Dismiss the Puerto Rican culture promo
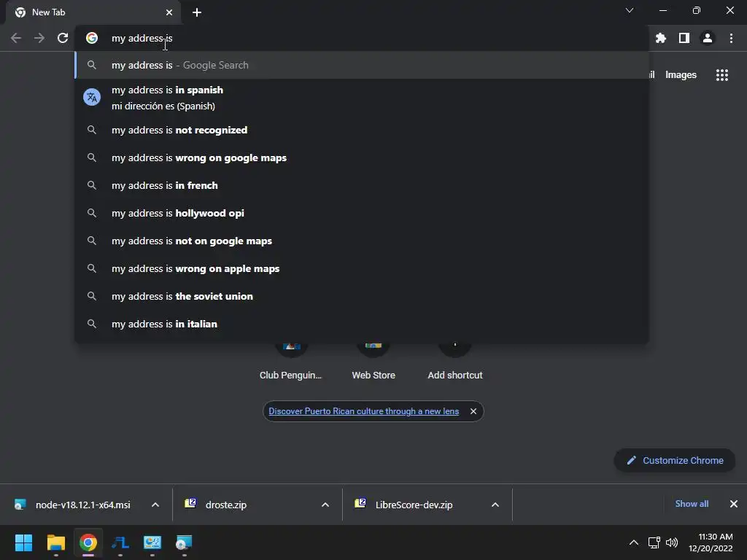The image size is (747, 560). (x=473, y=411)
